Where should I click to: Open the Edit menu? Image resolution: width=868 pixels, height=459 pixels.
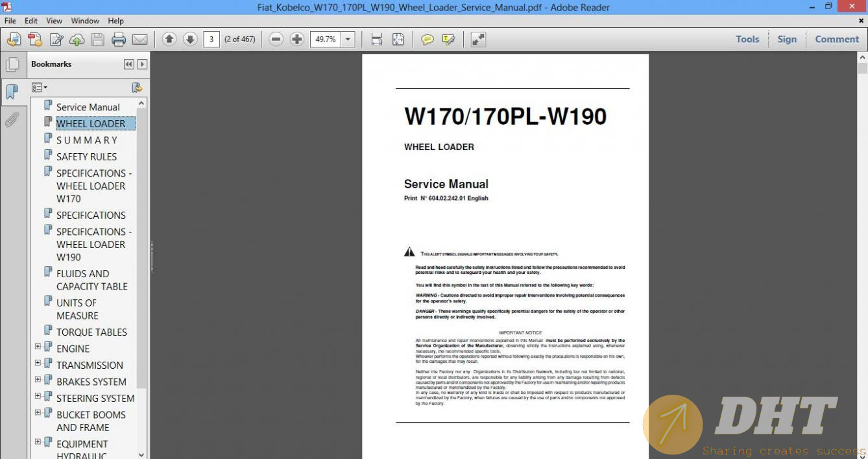pos(30,21)
